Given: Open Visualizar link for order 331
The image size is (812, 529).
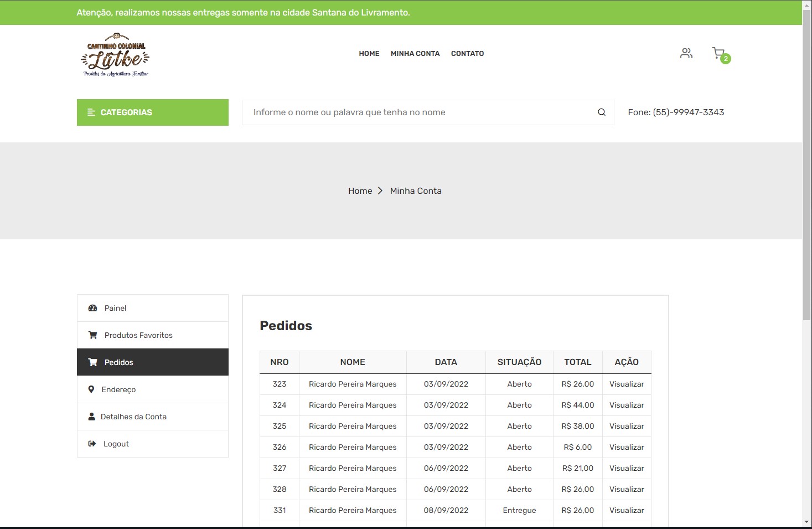Looking at the screenshot, I should click(627, 510).
